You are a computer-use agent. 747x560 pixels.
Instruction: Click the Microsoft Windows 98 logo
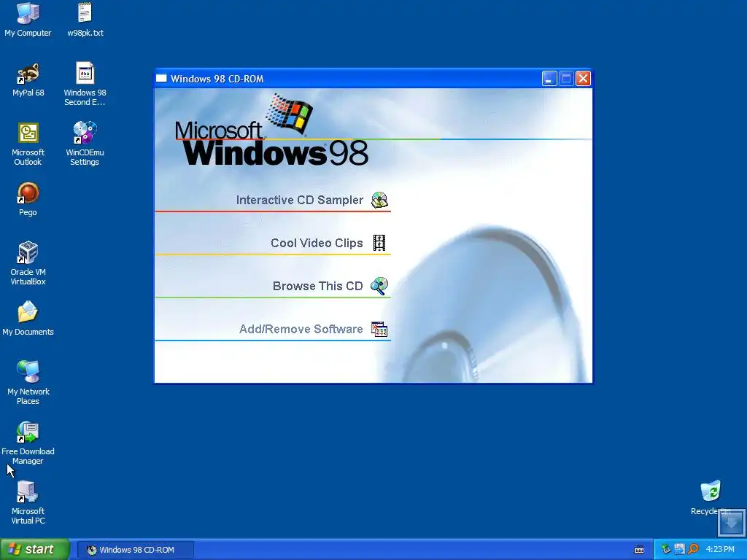[x=271, y=131]
